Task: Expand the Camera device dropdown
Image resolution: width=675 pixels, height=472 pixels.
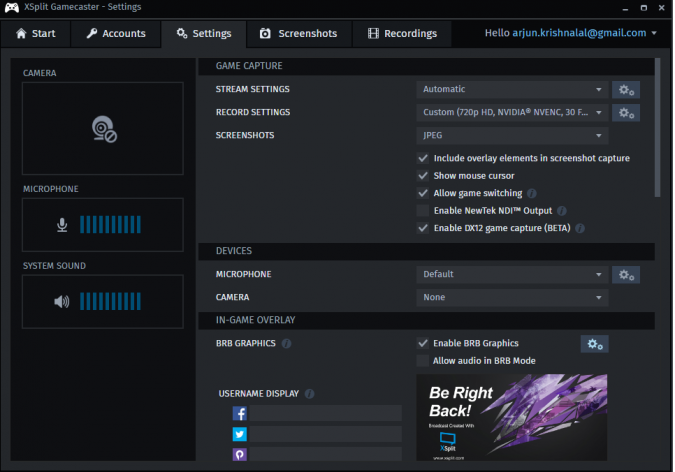Action: (x=512, y=297)
